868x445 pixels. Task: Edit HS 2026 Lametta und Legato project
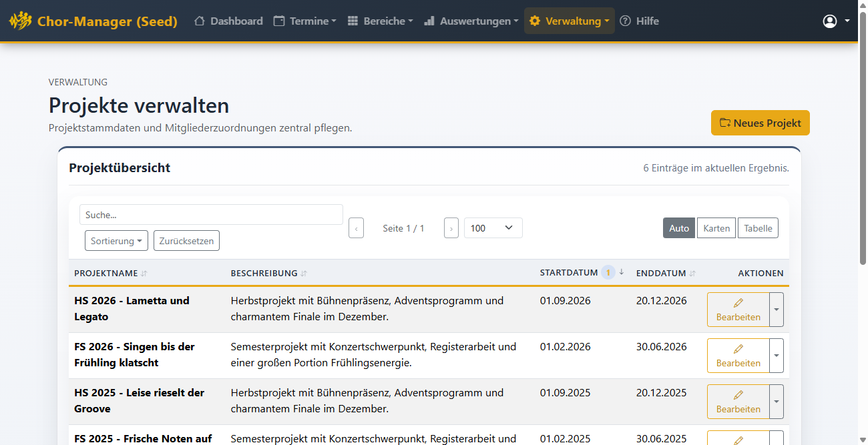[738, 310]
